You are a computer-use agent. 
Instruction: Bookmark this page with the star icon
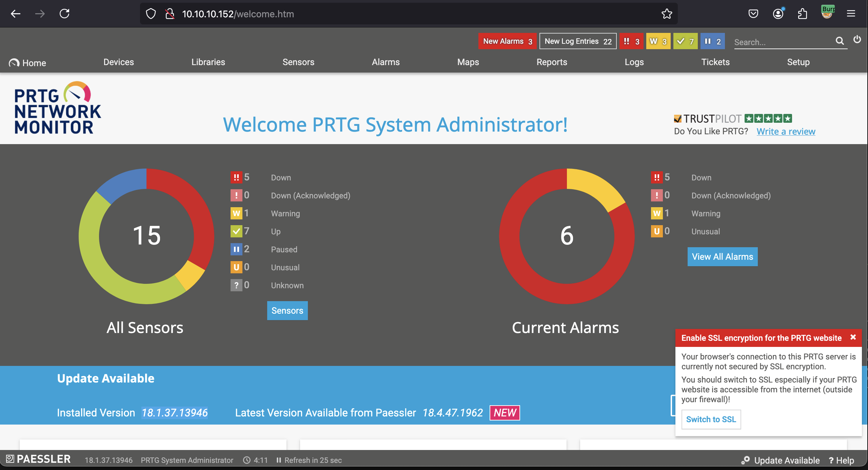pos(667,14)
